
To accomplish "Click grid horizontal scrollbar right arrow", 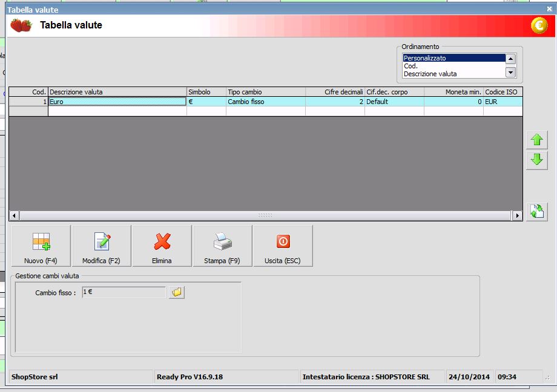I will point(517,215).
